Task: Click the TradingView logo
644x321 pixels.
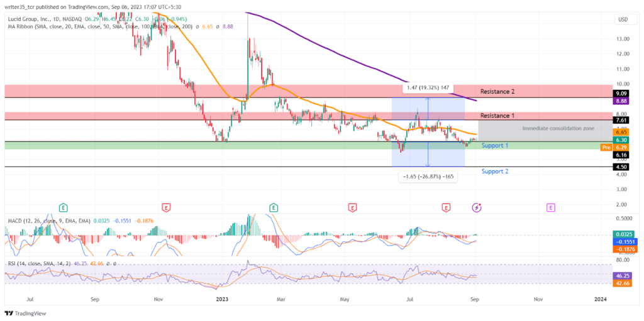Action: [26, 313]
